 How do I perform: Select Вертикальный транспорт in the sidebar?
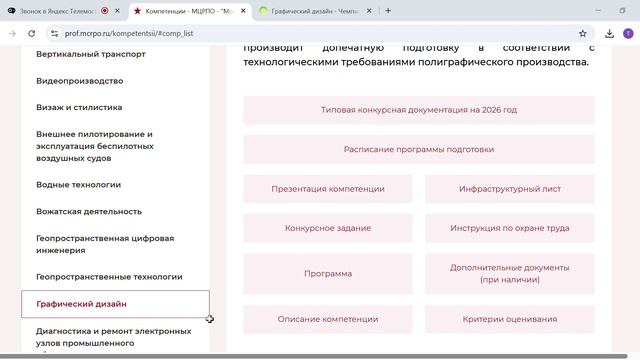[x=91, y=54]
